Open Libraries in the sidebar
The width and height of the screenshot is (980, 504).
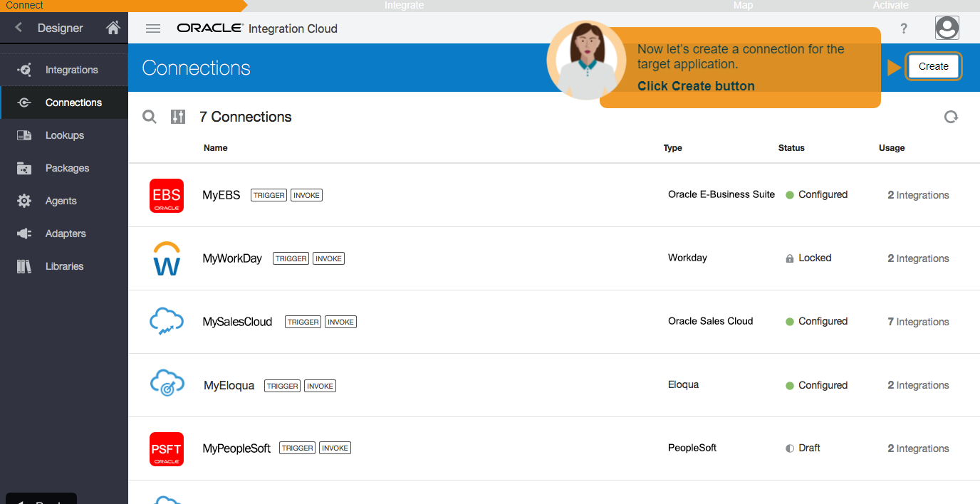point(64,266)
